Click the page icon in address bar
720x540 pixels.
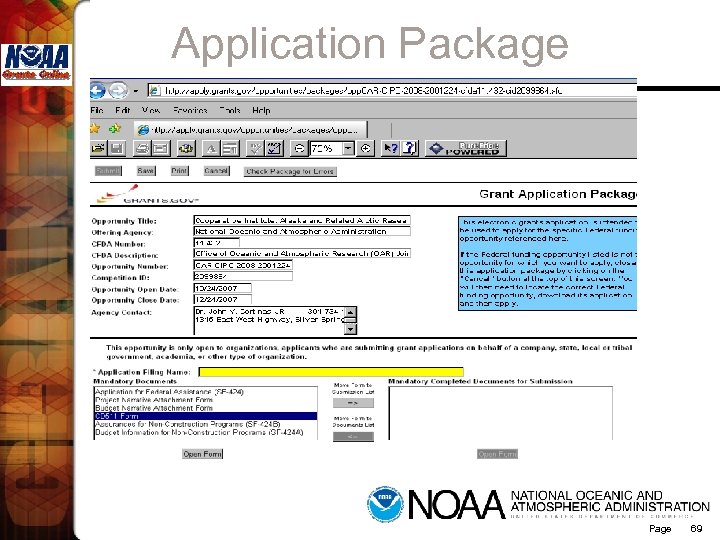tap(154, 91)
